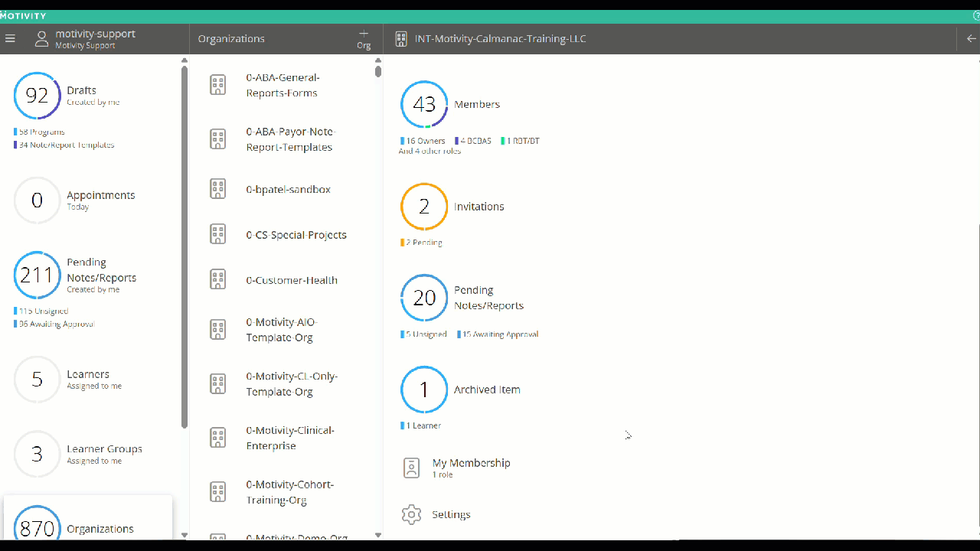Select 0-Customer-Health organization
The height and width of the screenshot is (551, 980).
(291, 280)
